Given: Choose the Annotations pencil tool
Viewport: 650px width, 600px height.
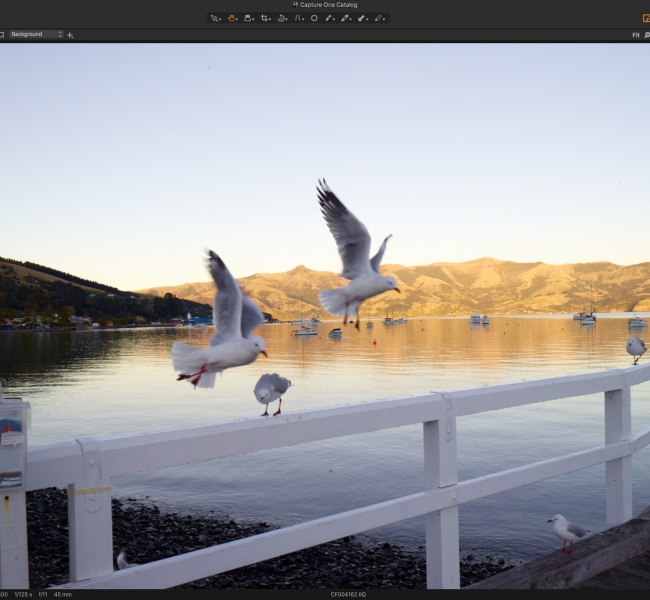Looking at the screenshot, I should pyautogui.click(x=378, y=18).
